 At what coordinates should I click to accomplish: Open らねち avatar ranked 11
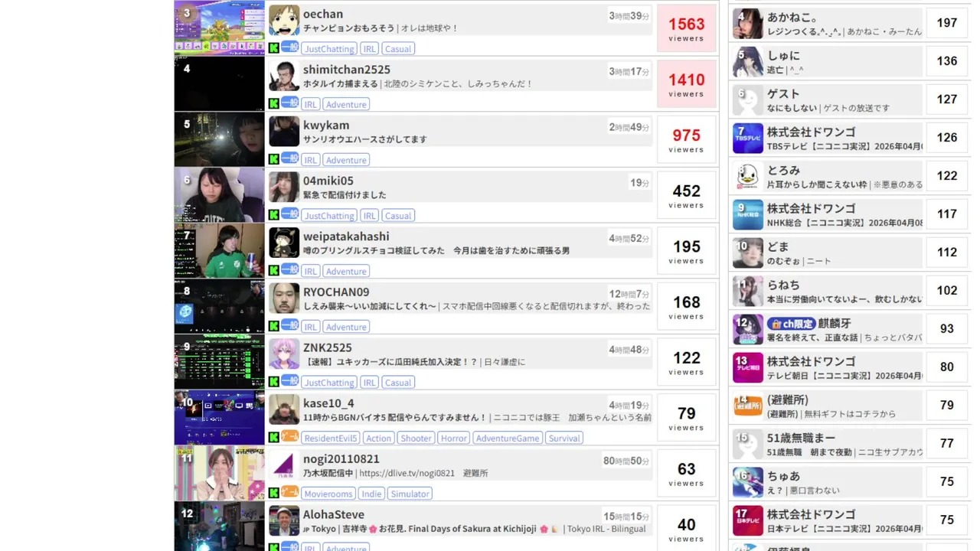748,291
